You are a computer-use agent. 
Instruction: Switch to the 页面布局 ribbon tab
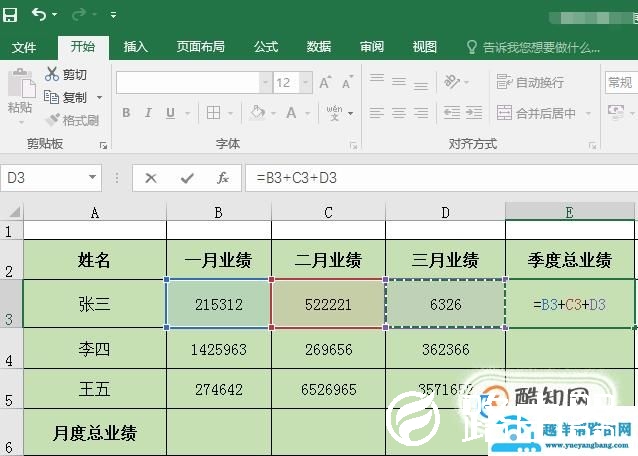point(201,47)
